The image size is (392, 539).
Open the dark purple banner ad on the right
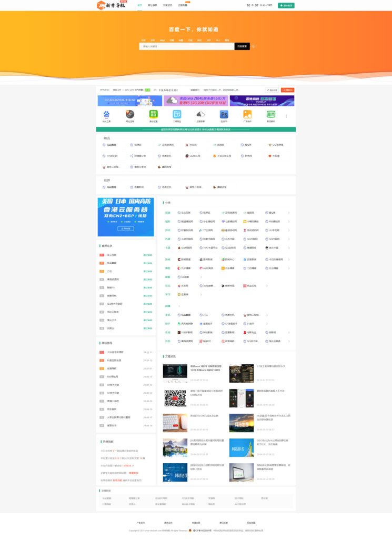(262, 101)
